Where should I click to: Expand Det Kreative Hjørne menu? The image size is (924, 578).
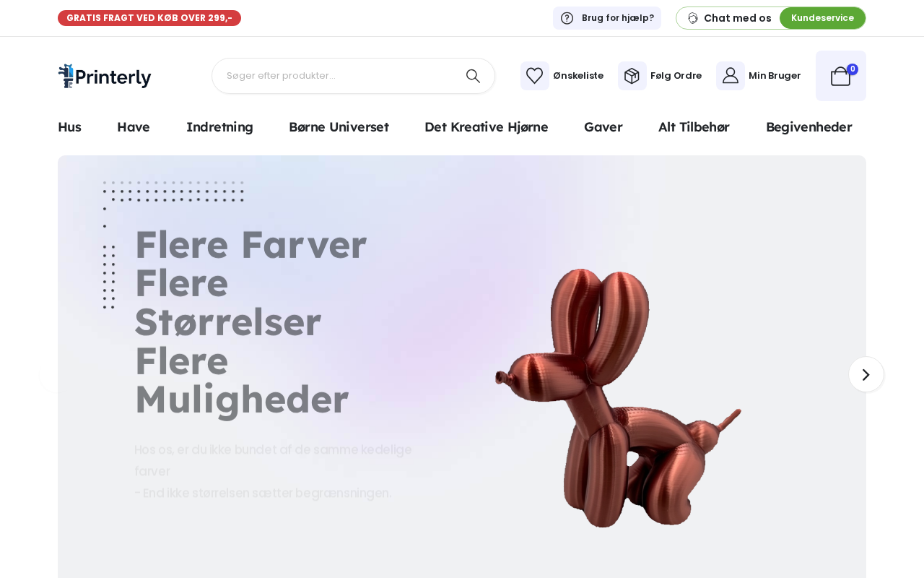click(487, 127)
